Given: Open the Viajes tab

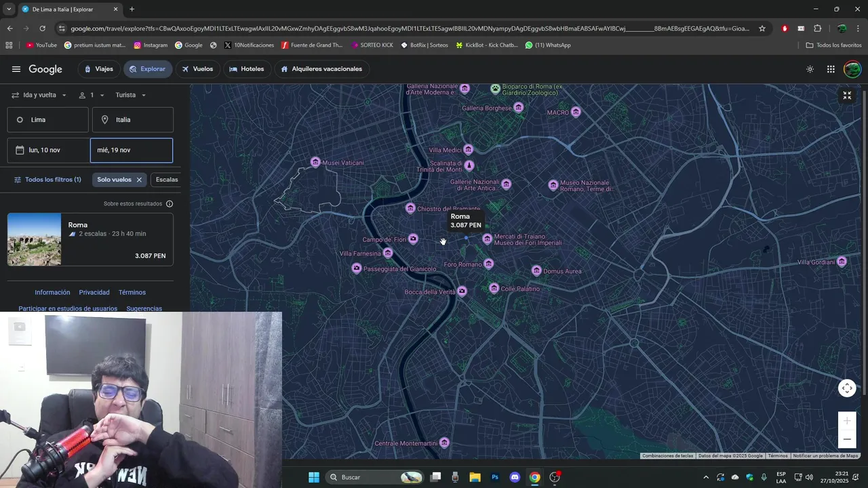Looking at the screenshot, I should click(99, 69).
